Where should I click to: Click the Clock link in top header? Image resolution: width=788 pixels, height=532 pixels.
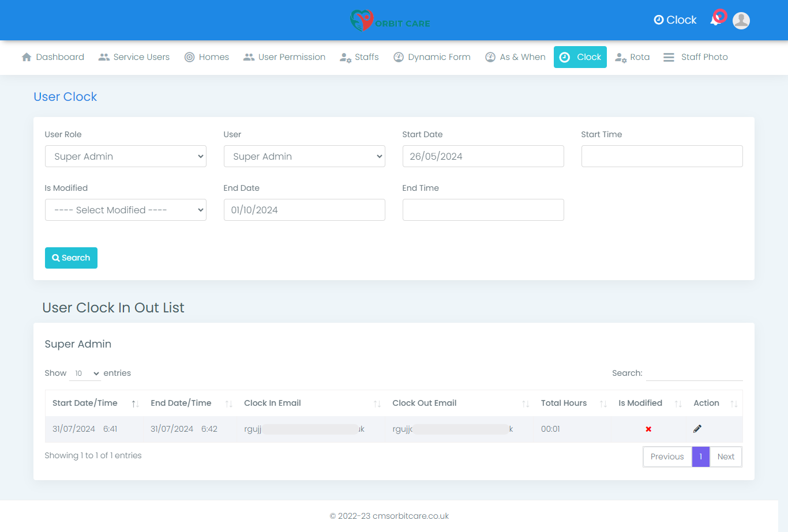pos(675,20)
